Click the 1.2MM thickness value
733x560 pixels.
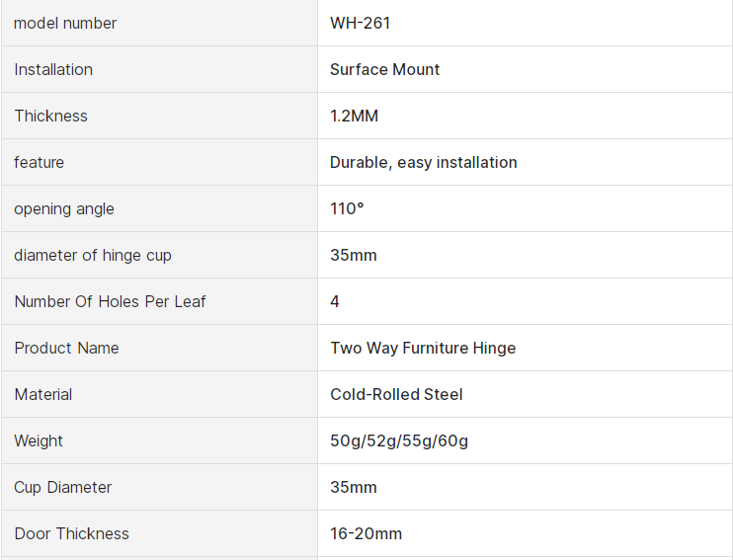pos(355,116)
